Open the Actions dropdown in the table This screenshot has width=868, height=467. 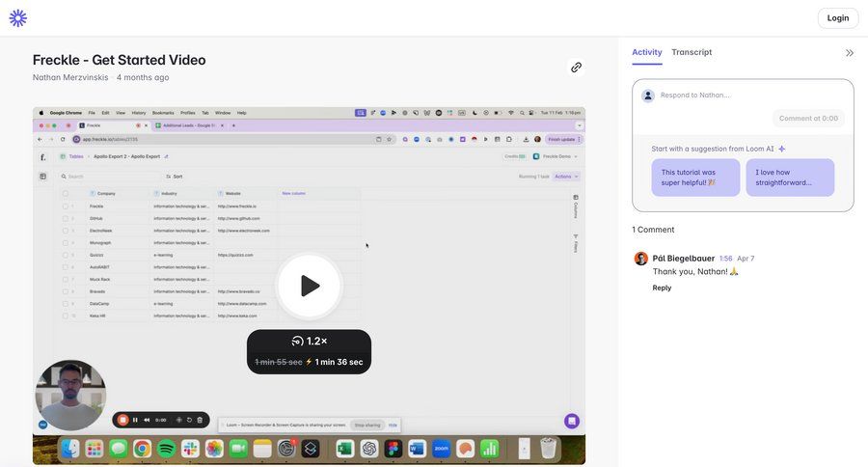click(x=567, y=177)
